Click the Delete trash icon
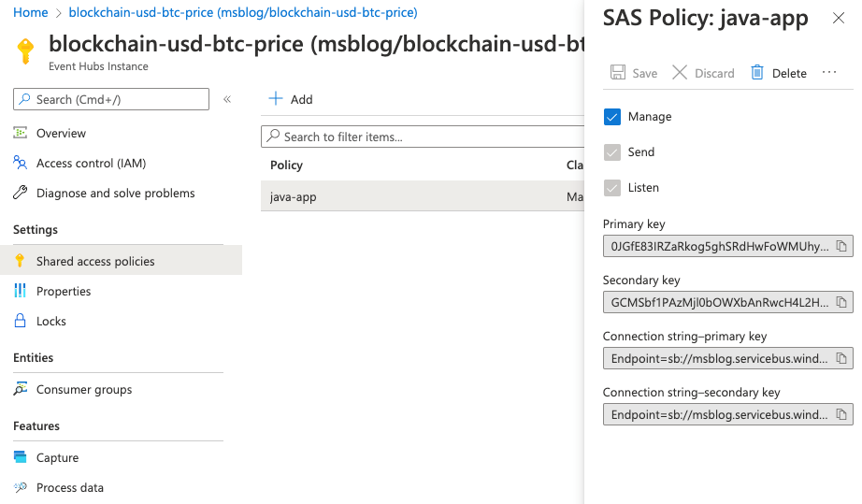 (757, 73)
